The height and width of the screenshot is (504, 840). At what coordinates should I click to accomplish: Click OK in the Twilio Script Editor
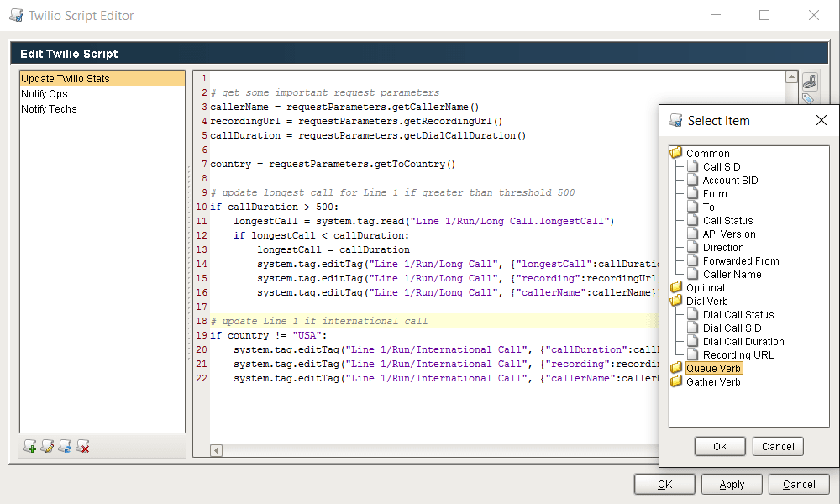pyautogui.click(x=664, y=484)
